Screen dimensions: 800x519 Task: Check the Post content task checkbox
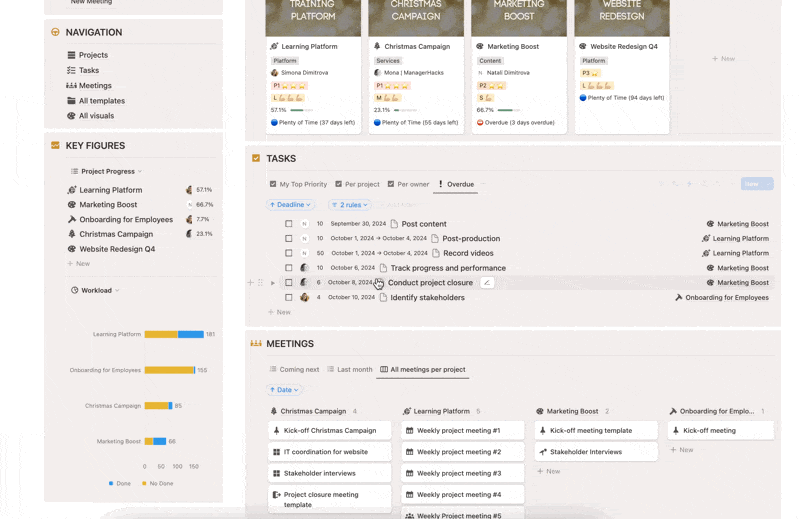289,224
